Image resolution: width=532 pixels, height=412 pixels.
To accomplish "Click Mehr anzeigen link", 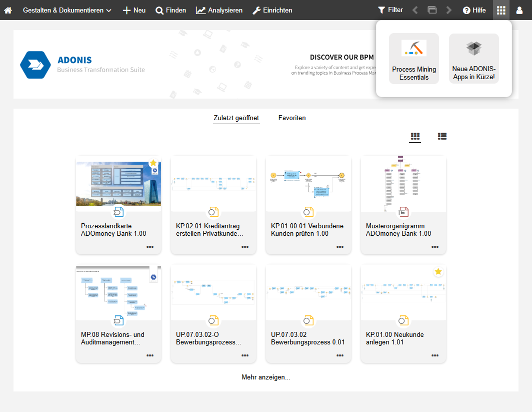I will point(266,377).
